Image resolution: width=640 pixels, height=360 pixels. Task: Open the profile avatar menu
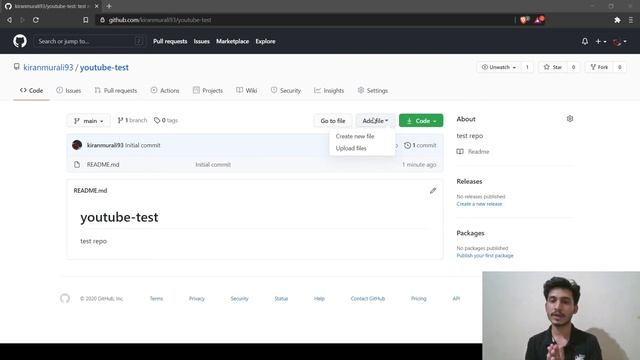click(x=619, y=41)
